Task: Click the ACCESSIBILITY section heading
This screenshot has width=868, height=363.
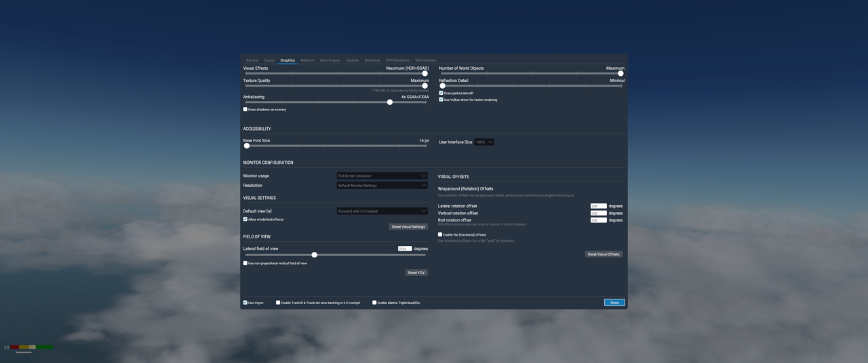Action: point(257,129)
